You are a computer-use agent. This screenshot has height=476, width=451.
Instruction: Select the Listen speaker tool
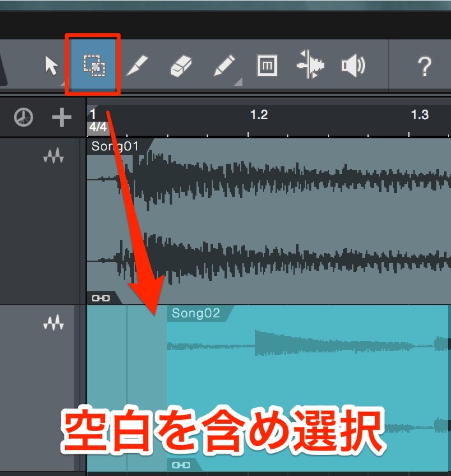[353, 65]
